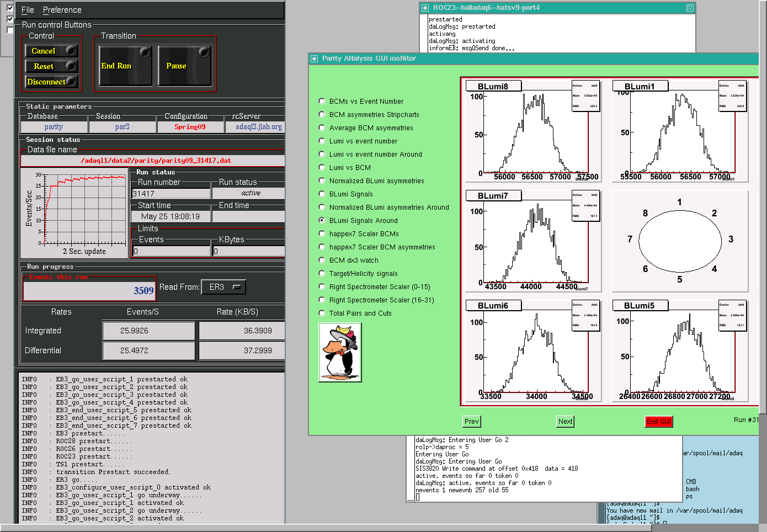The image size is (767, 532).
Task: Click log line 'transition Prestart succeeded.'
Action: [113, 472]
